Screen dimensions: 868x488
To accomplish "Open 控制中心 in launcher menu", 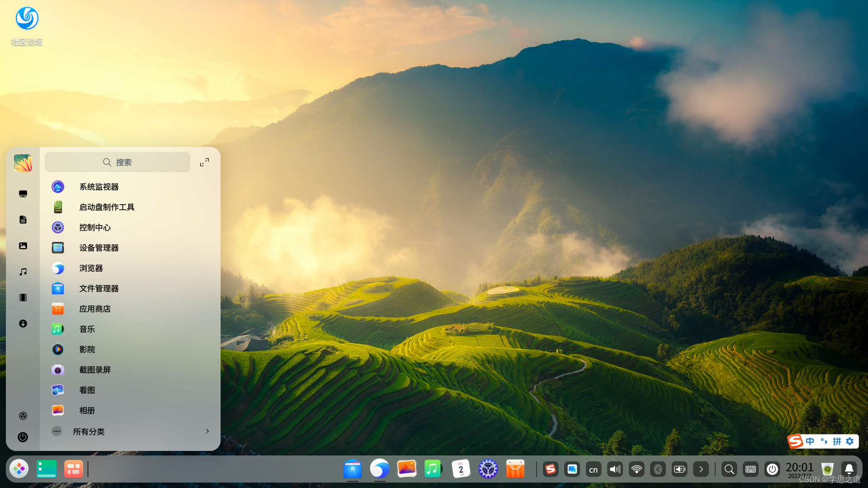I will pos(94,227).
